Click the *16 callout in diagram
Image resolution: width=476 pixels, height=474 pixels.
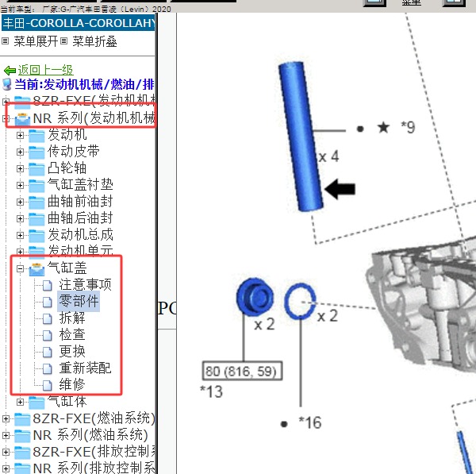309,422
